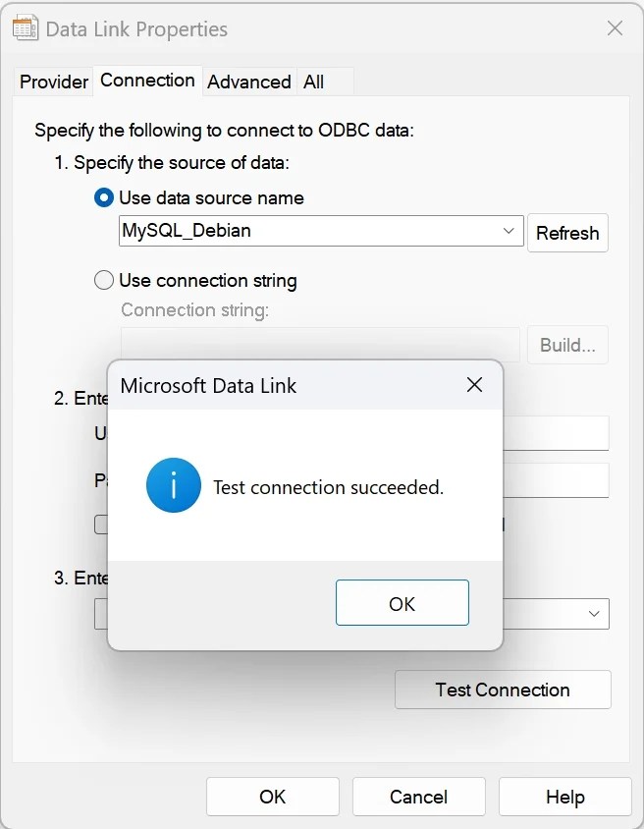Open the initial catalog dropdown arrow
644x829 pixels.
594,613
